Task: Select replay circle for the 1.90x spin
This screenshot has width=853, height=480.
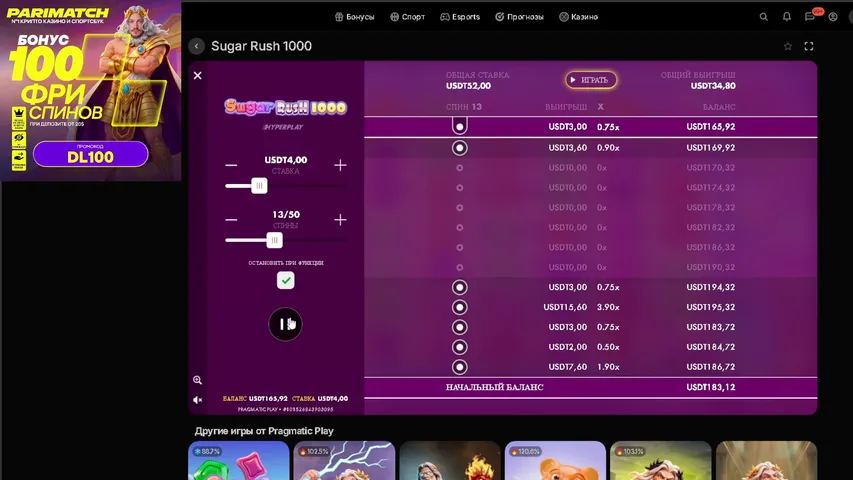Action: point(460,367)
